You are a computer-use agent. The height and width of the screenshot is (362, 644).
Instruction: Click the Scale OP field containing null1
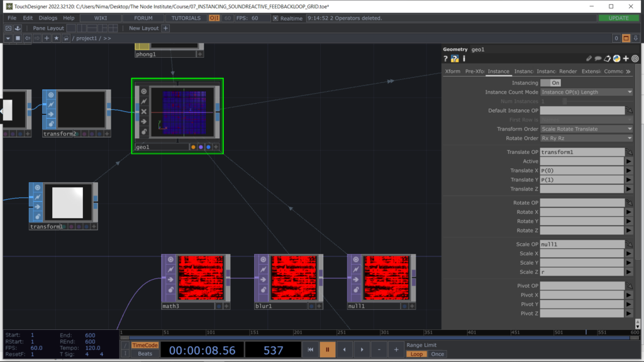pyautogui.click(x=582, y=244)
